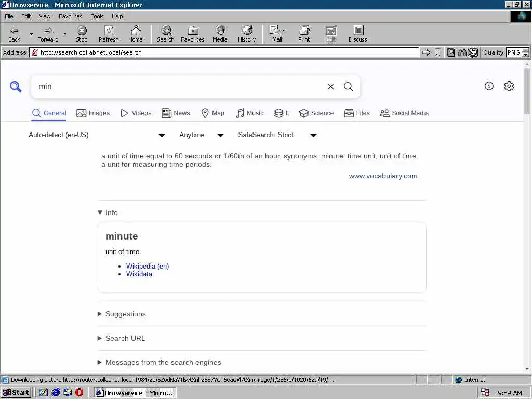532x399 pixels.
Task: Switch to the Files tab
Action: pos(356,113)
